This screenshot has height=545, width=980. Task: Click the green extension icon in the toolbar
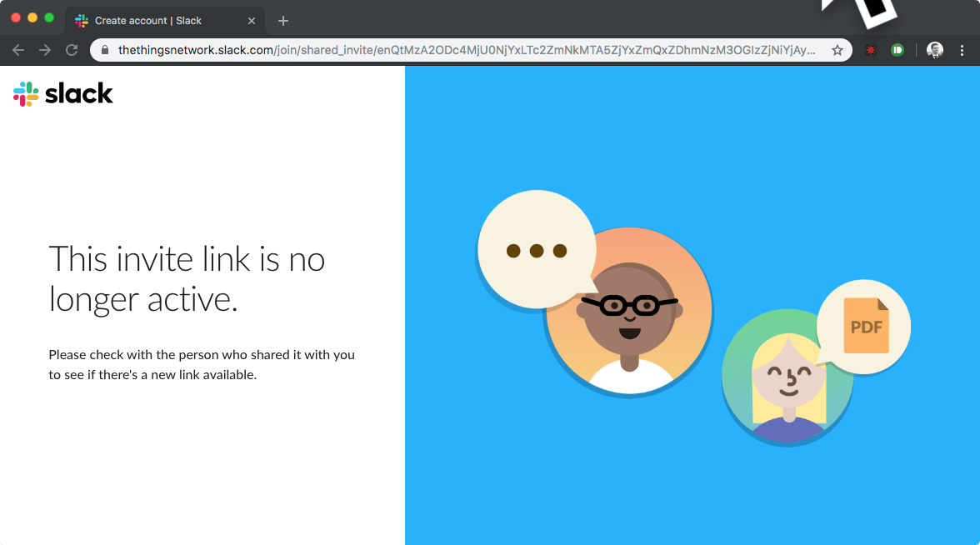897,50
